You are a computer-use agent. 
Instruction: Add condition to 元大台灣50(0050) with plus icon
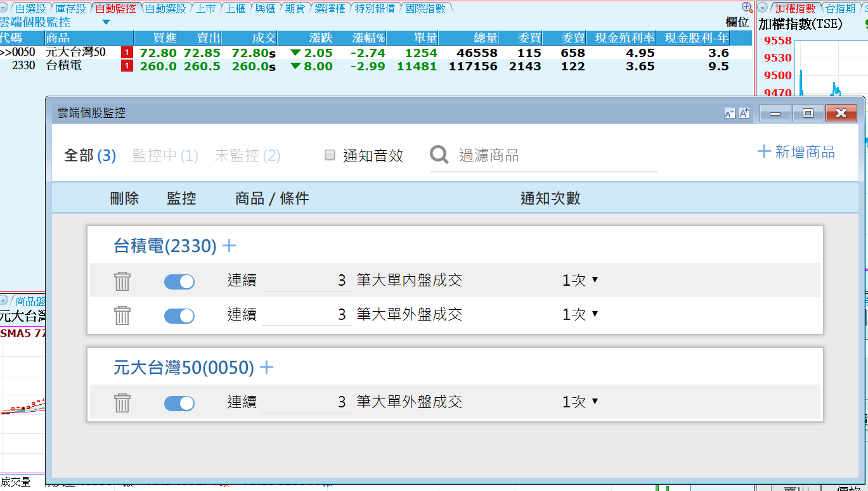coord(267,367)
